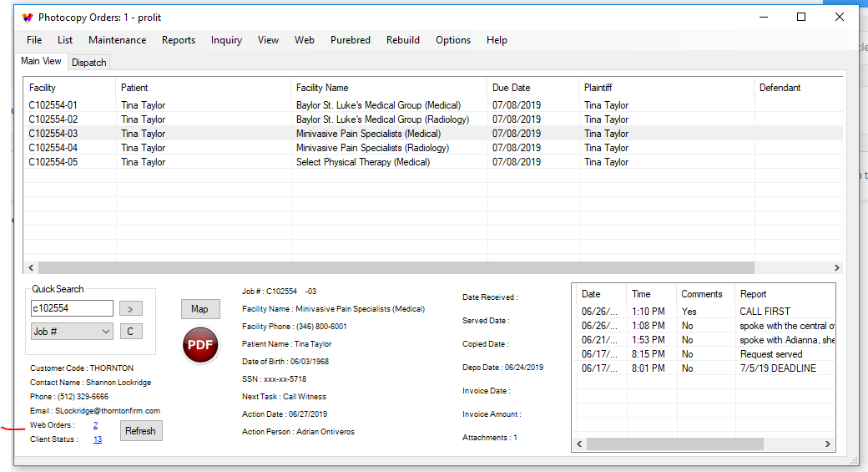Select row C102554-03

pos(433,134)
